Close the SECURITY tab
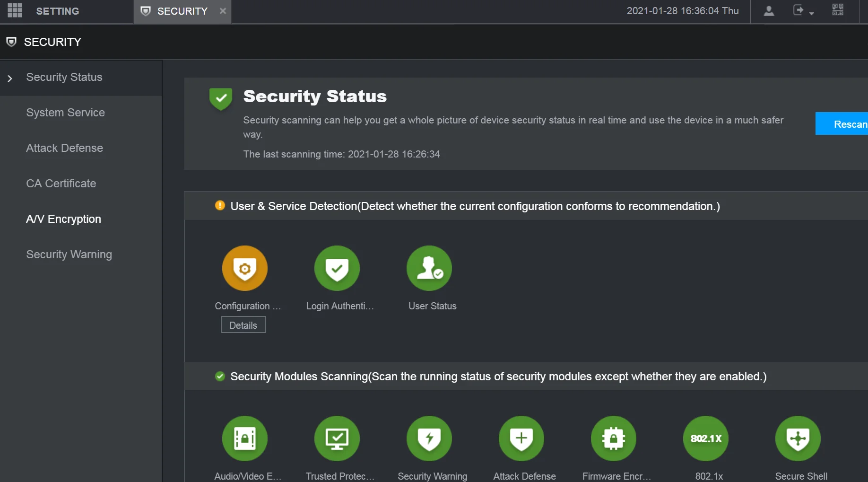This screenshot has width=868, height=482. pyautogui.click(x=223, y=11)
